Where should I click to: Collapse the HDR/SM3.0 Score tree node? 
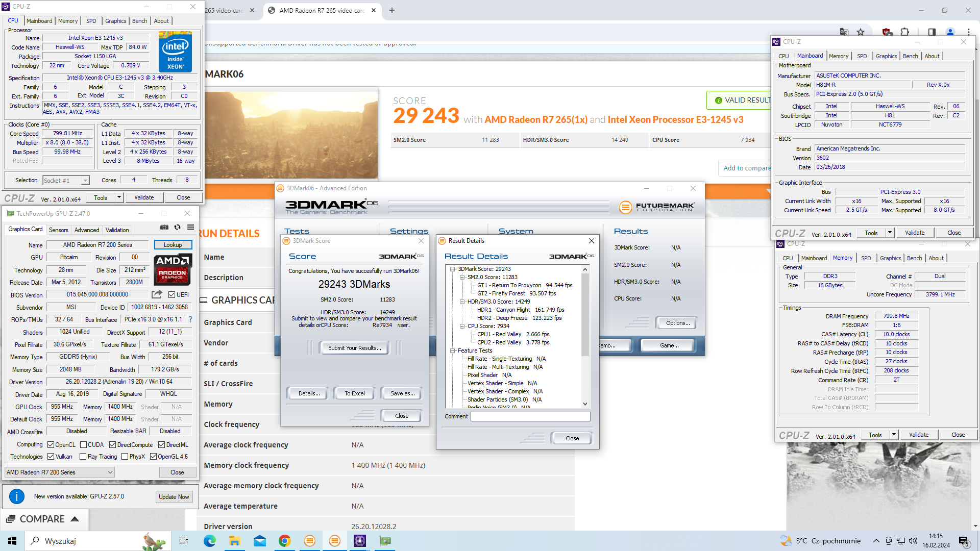pyautogui.click(x=462, y=302)
